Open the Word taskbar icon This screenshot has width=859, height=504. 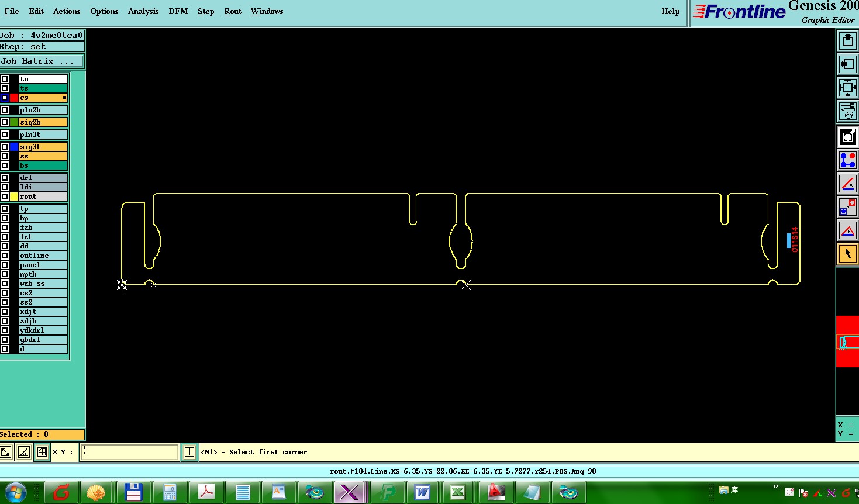point(422,492)
